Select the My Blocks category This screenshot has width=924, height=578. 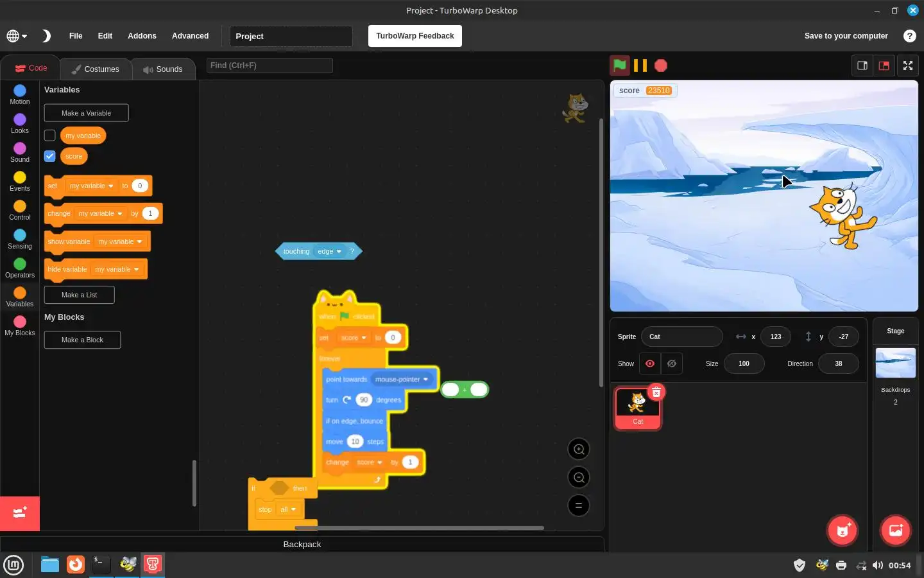[20, 326]
